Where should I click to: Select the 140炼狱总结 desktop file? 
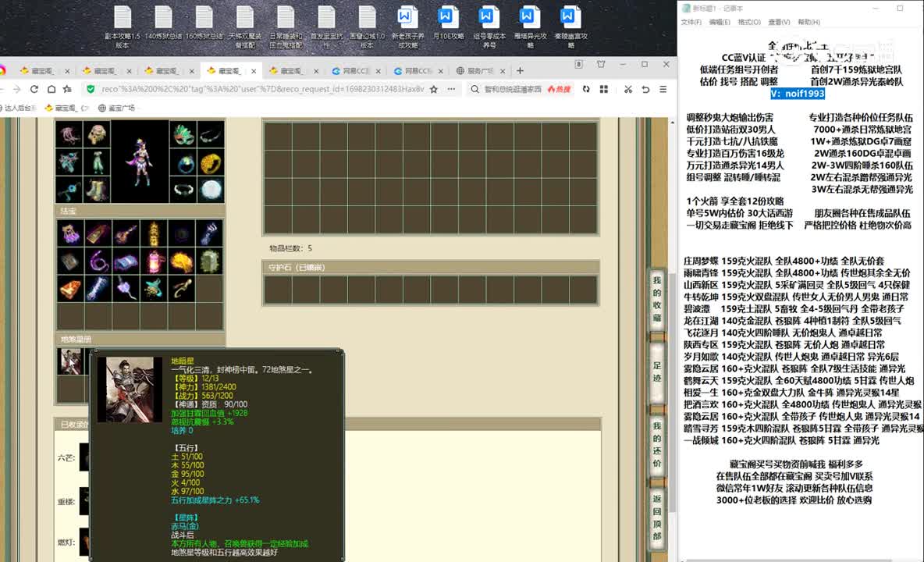pos(163,23)
